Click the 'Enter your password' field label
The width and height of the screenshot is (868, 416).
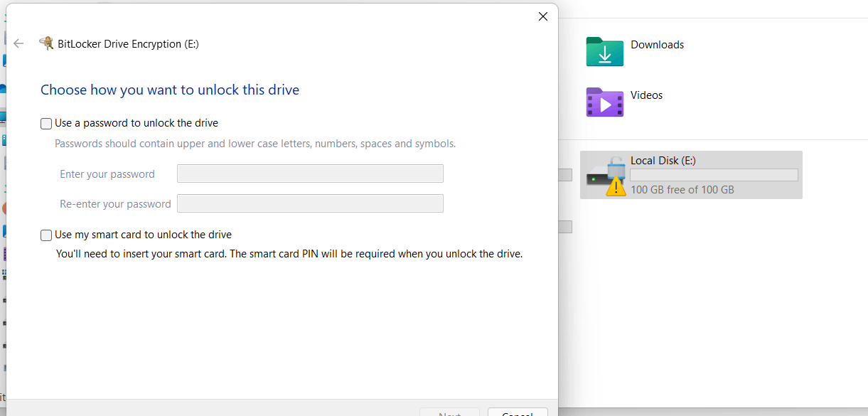click(107, 174)
